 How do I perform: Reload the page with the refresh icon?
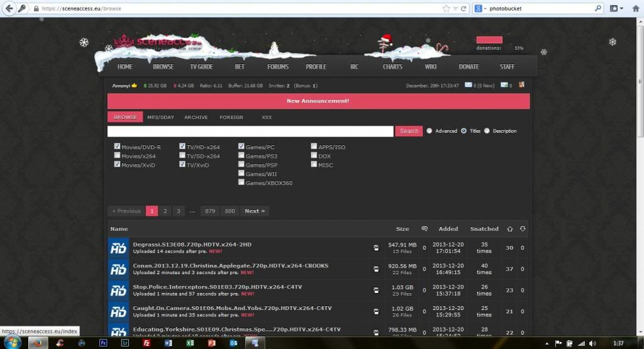click(464, 8)
